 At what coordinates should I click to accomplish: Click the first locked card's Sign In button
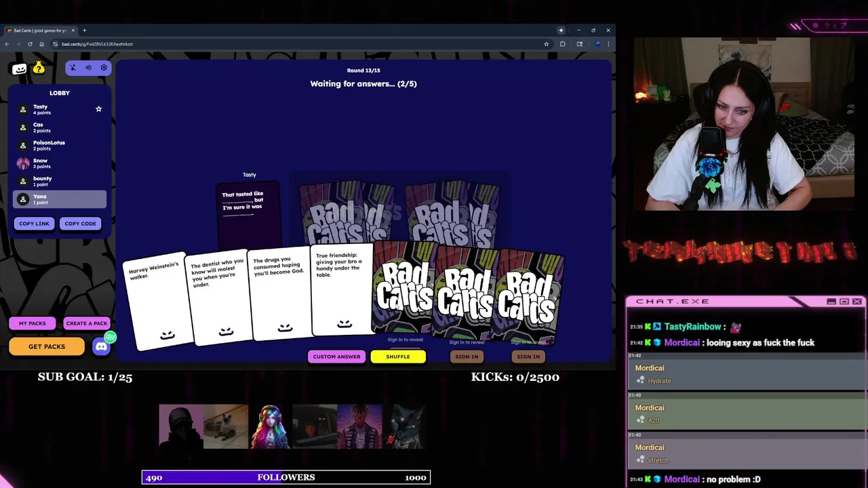click(x=467, y=357)
